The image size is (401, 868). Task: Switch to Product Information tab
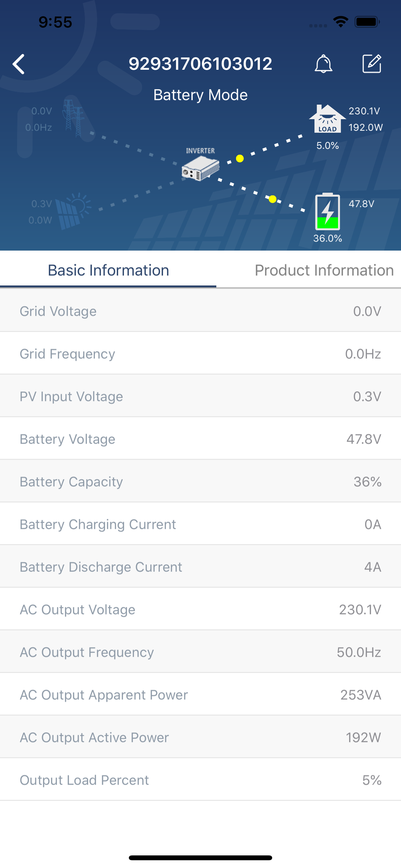click(324, 270)
